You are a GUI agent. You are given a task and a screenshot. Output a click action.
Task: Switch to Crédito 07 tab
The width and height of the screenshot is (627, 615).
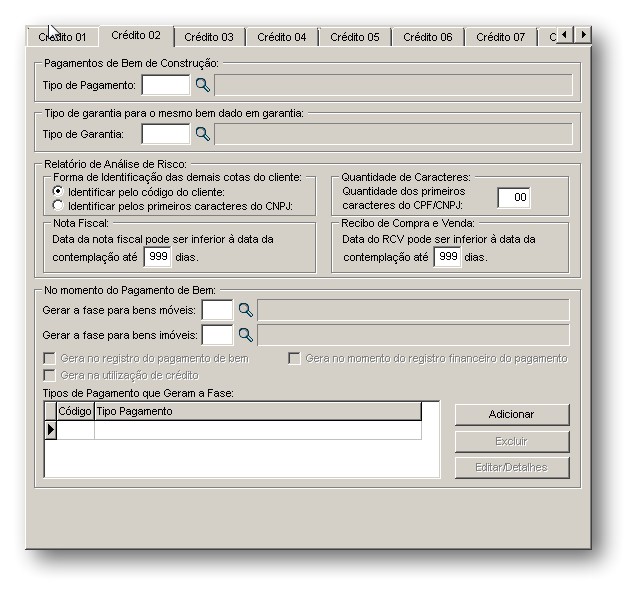tap(501, 37)
